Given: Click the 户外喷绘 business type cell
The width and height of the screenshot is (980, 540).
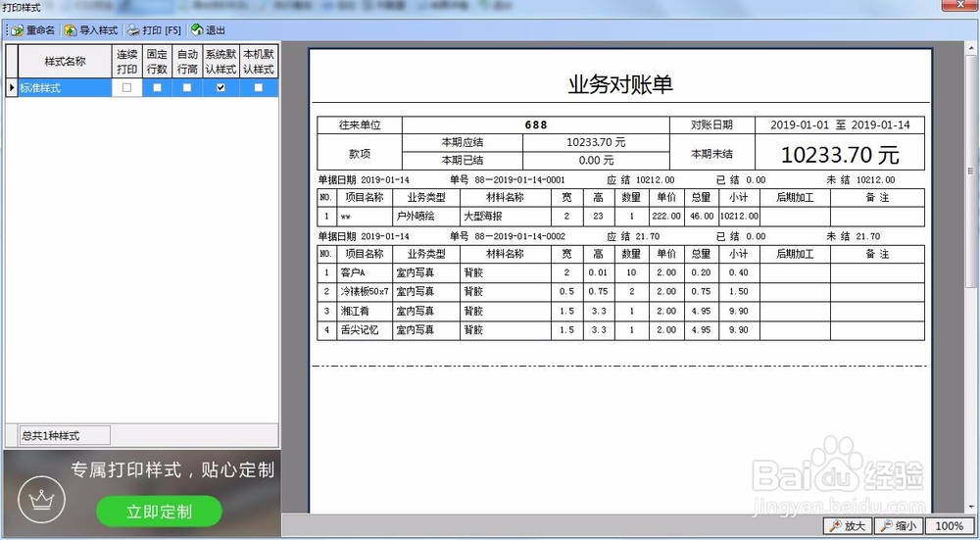Looking at the screenshot, I should coord(426,217).
